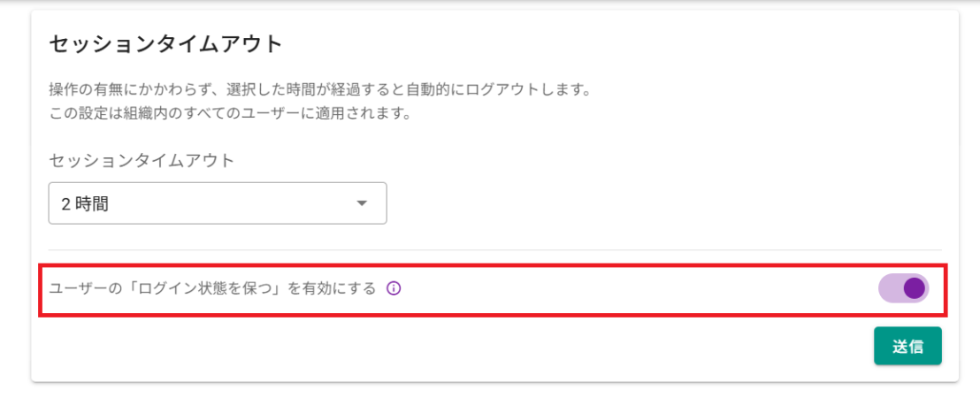Click the word 時間 in the dropdown

(92, 203)
